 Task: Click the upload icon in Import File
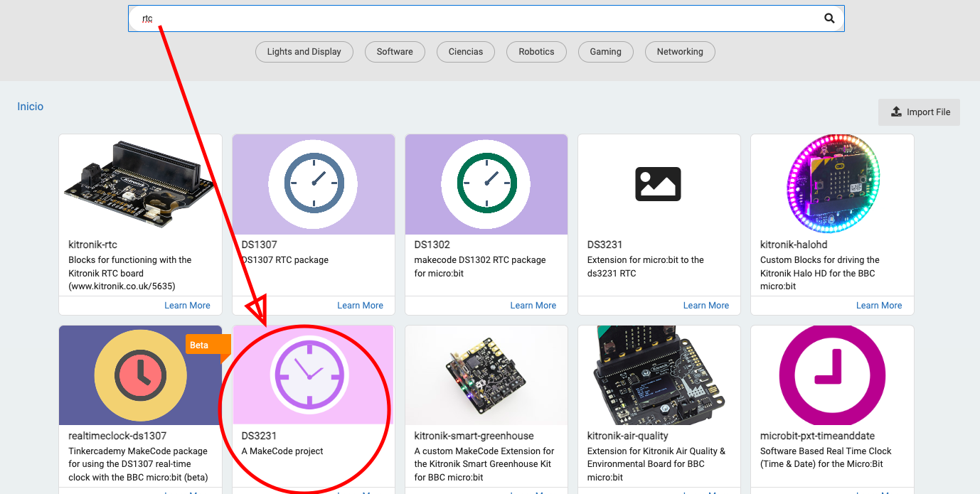pyautogui.click(x=897, y=112)
